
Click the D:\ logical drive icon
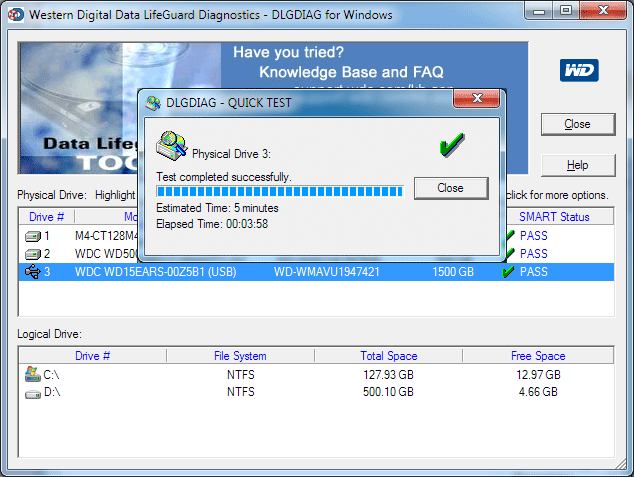[x=32, y=392]
